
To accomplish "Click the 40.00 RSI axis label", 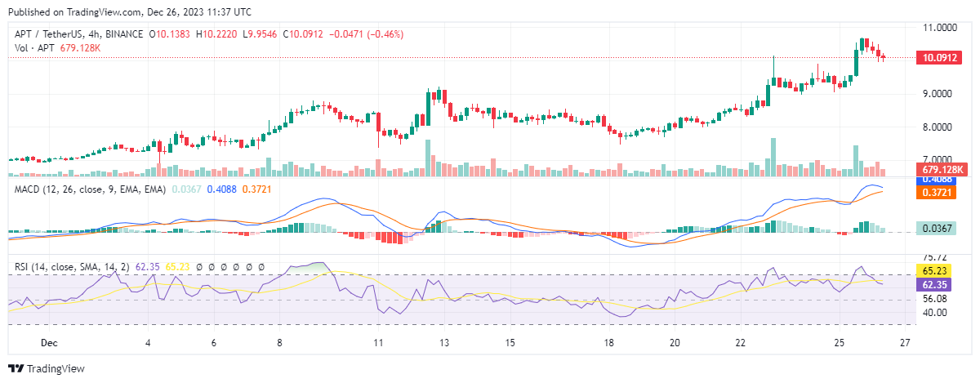I will 937,312.
